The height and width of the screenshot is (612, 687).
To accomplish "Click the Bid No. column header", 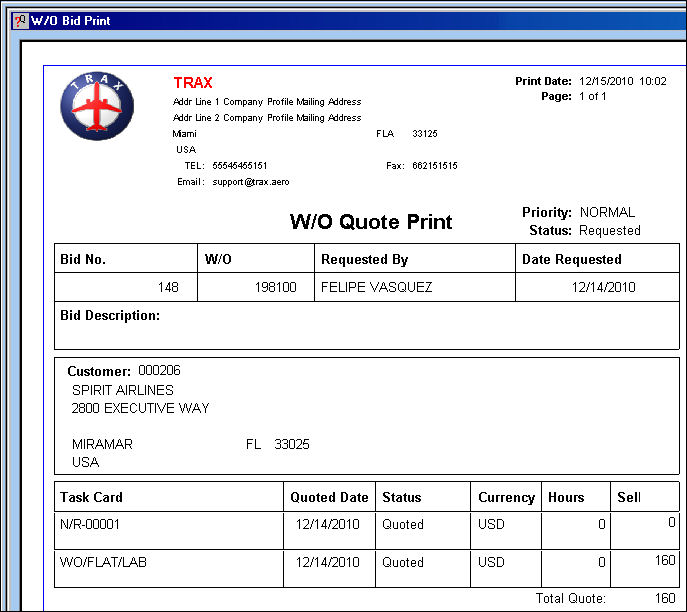I will tap(83, 259).
